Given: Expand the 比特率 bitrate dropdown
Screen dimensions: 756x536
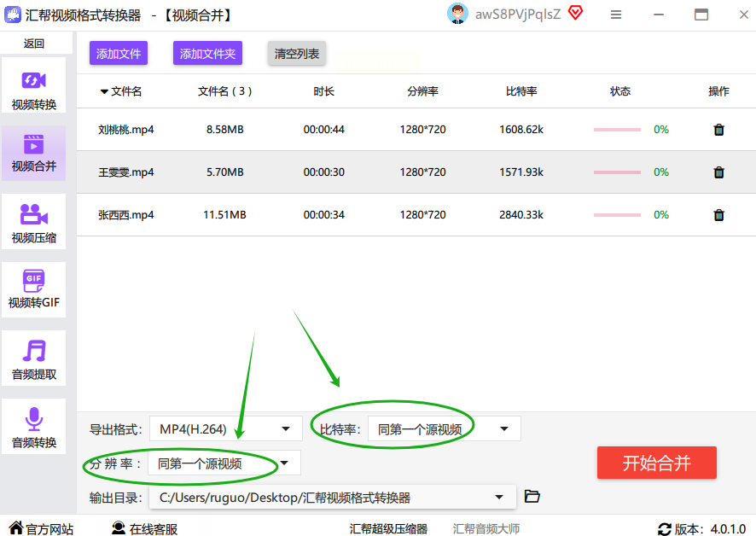Looking at the screenshot, I should 444,429.
